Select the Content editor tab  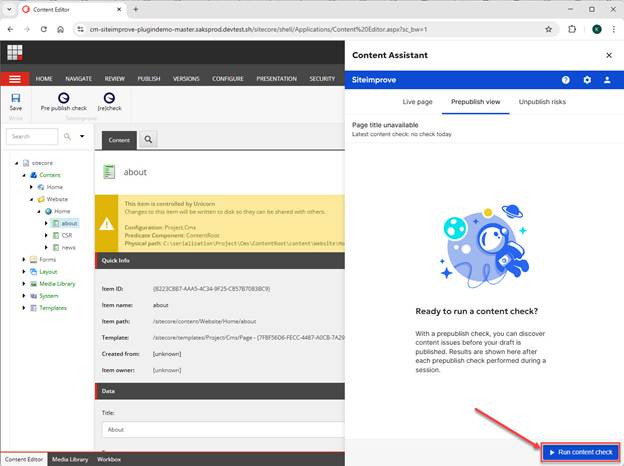(119, 140)
